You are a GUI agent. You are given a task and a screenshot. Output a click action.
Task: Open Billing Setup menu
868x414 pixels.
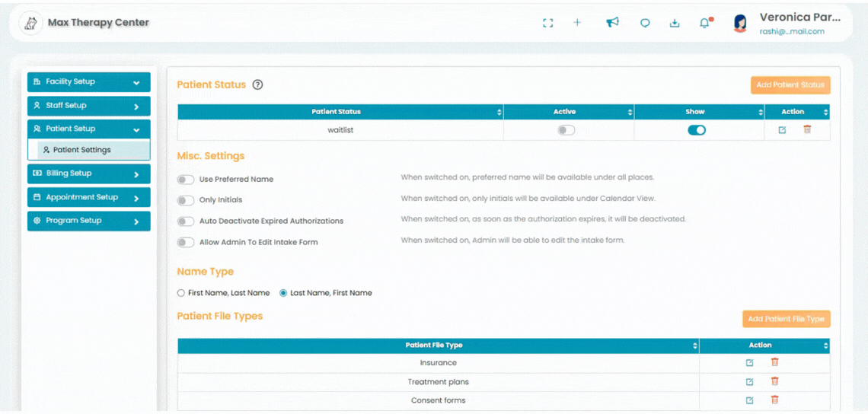[88, 174]
